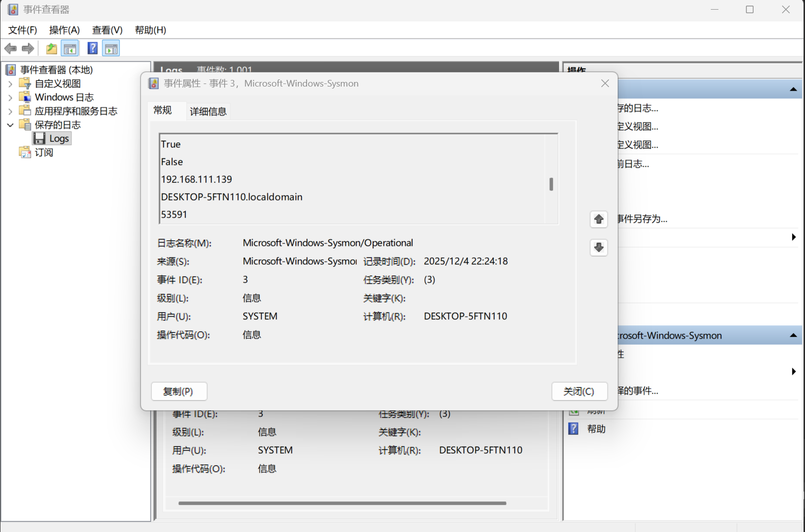
Task: Go to previous event with up arrow
Action: click(x=599, y=219)
